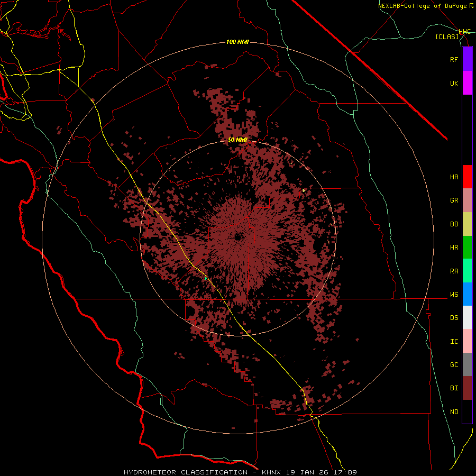Click the DS white legend color swatch
This screenshot has height=476, width=476.
click(467, 317)
